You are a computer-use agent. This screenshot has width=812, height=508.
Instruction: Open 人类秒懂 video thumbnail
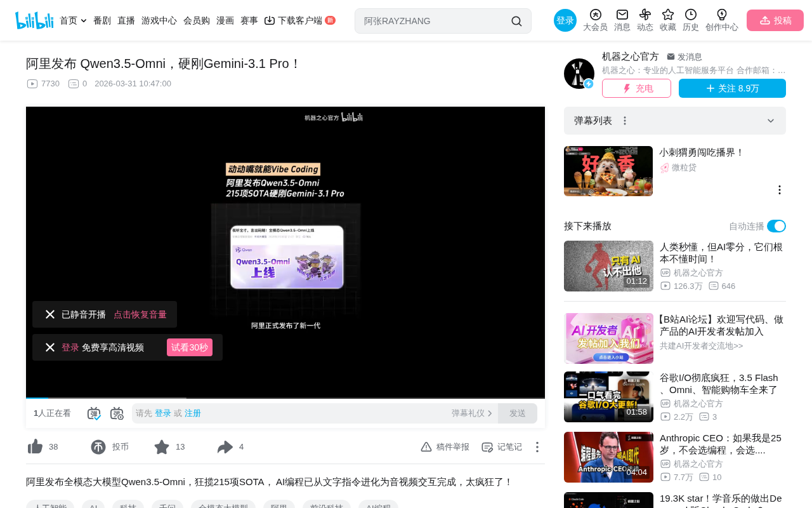pos(608,266)
